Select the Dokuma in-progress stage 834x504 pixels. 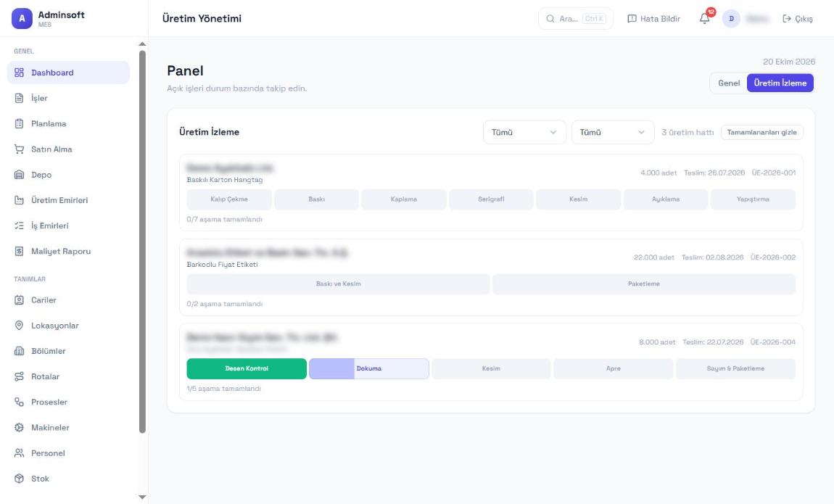(x=369, y=368)
